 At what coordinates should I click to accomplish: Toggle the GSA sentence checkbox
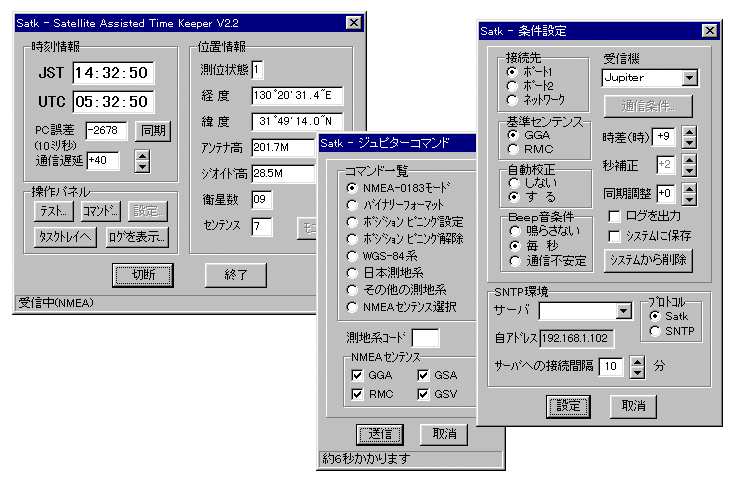tap(423, 375)
